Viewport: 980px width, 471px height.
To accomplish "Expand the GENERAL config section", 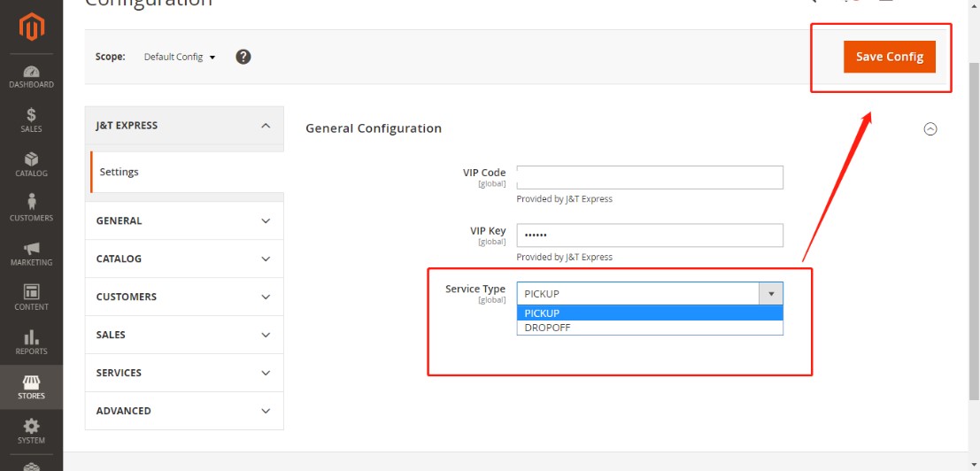I will [x=184, y=221].
